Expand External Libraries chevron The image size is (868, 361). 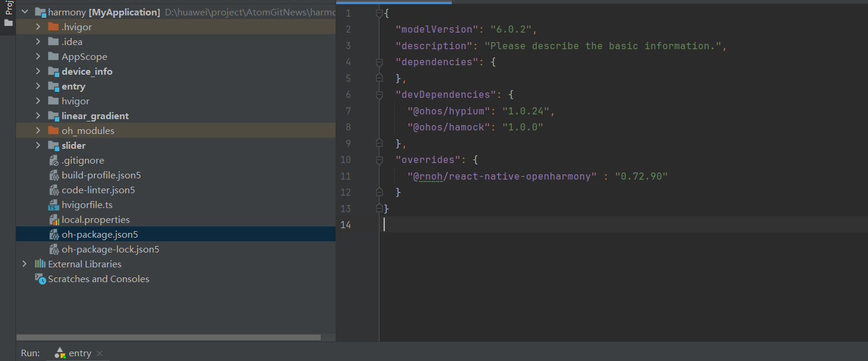(24, 264)
